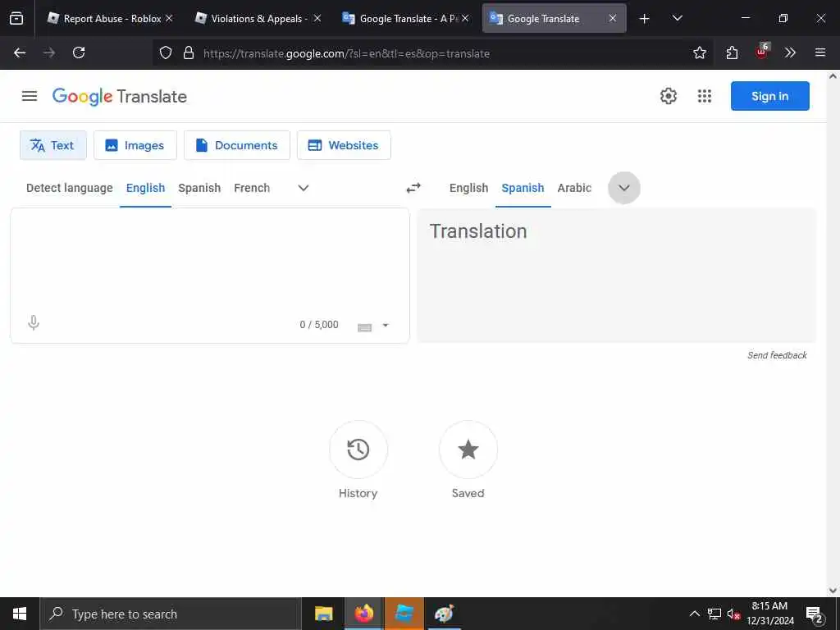Select English as source language
Viewport: 840px width, 630px height.
(146, 188)
